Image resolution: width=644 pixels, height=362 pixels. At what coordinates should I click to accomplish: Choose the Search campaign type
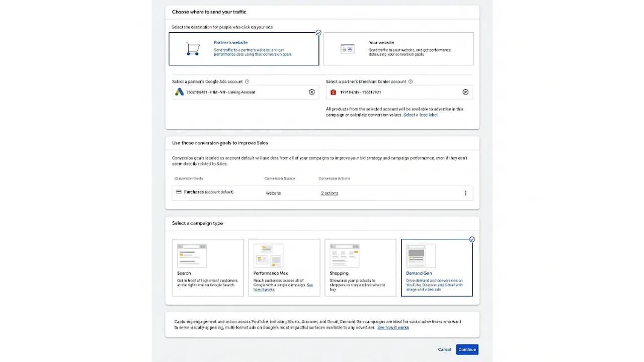(208, 267)
